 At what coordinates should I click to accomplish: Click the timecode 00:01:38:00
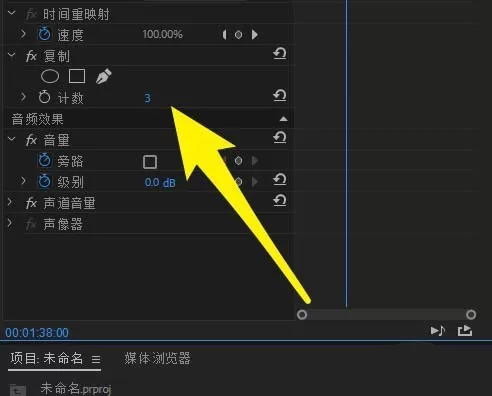[37, 333]
